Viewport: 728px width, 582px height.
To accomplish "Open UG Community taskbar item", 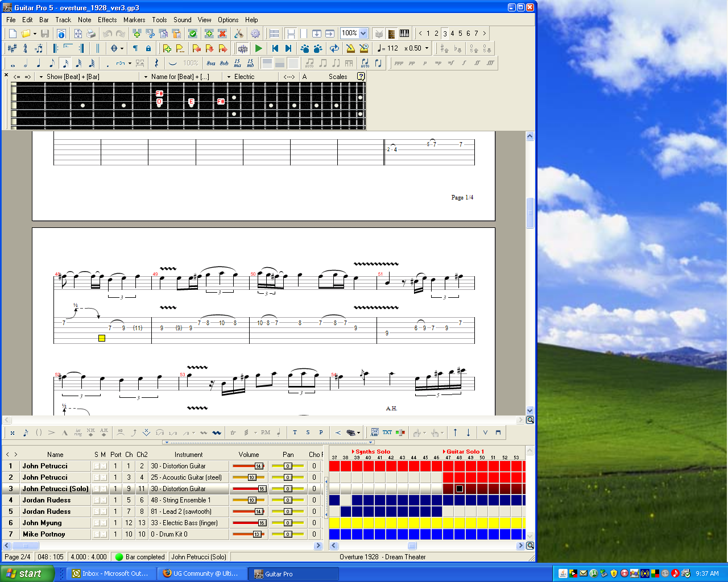I will [x=202, y=573].
